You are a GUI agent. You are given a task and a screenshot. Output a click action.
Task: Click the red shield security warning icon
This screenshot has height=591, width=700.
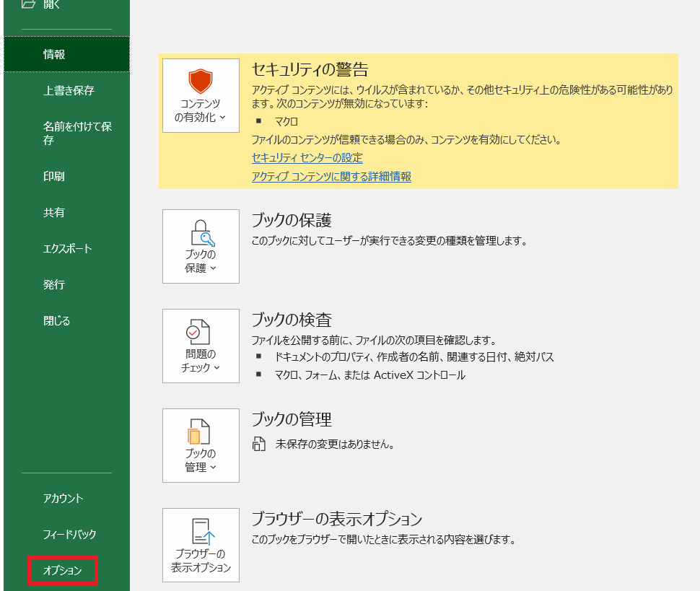point(201,83)
